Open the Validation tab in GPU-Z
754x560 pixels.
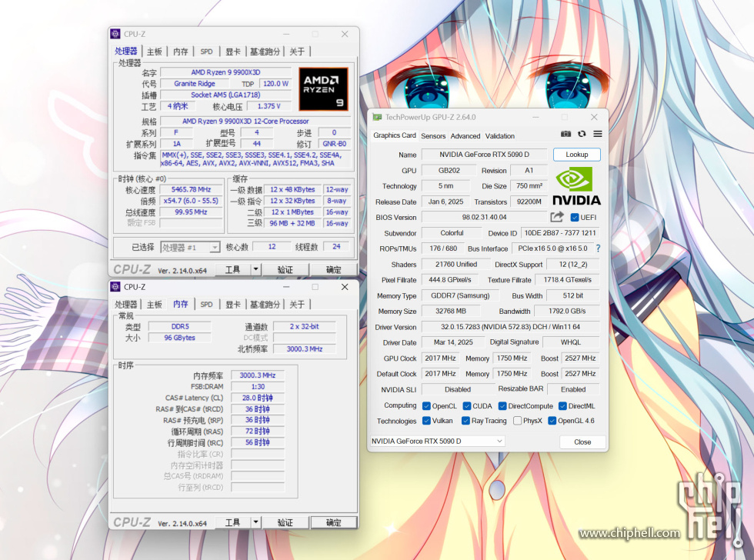tap(499, 136)
